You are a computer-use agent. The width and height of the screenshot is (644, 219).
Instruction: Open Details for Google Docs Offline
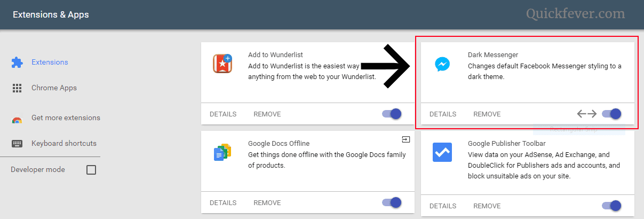pyautogui.click(x=223, y=202)
